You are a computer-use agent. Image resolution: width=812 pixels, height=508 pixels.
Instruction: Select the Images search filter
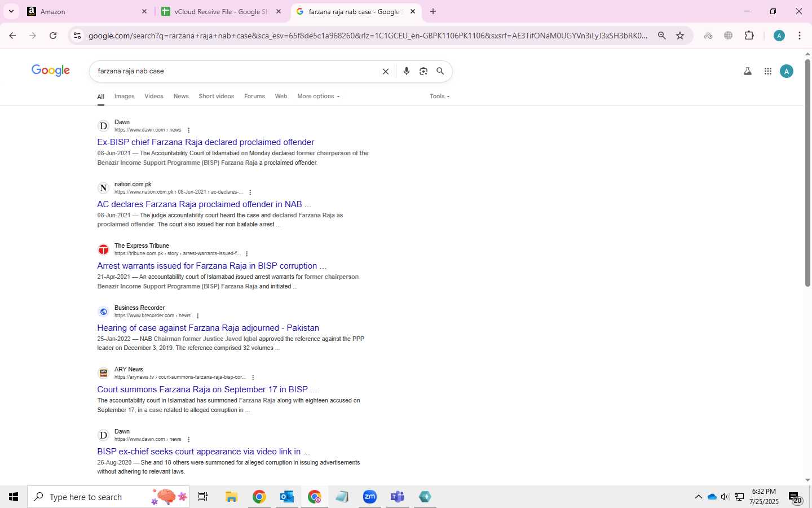(x=125, y=97)
